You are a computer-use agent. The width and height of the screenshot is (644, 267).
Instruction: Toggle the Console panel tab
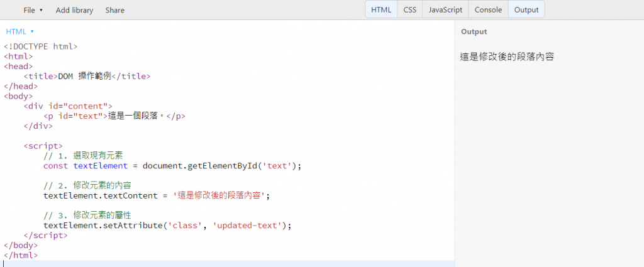click(488, 10)
